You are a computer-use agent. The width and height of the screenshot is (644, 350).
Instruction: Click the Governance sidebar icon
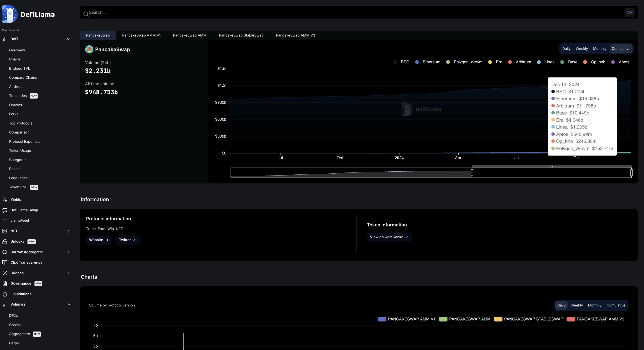click(x=5, y=283)
